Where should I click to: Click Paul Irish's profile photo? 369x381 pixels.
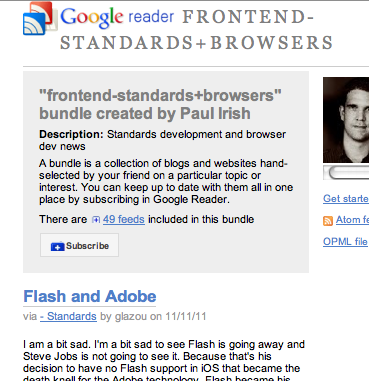346,120
